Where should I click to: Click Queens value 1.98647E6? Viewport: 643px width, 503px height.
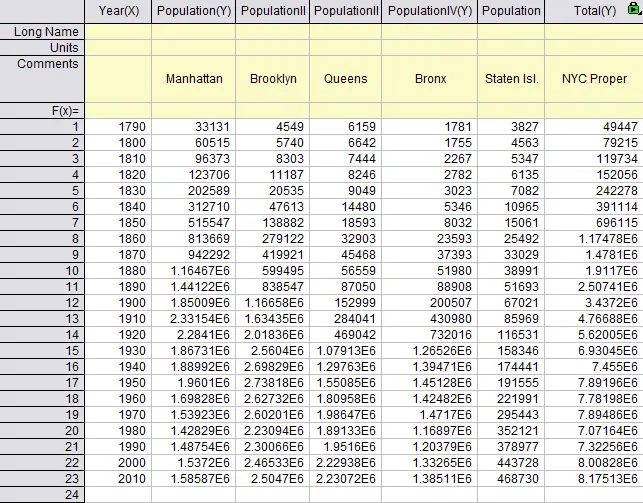click(345, 414)
